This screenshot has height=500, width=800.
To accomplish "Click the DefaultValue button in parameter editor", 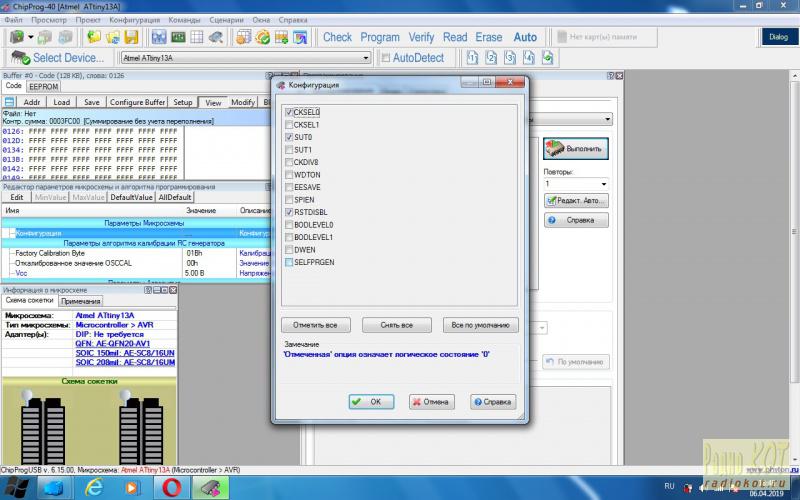I will click(131, 197).
